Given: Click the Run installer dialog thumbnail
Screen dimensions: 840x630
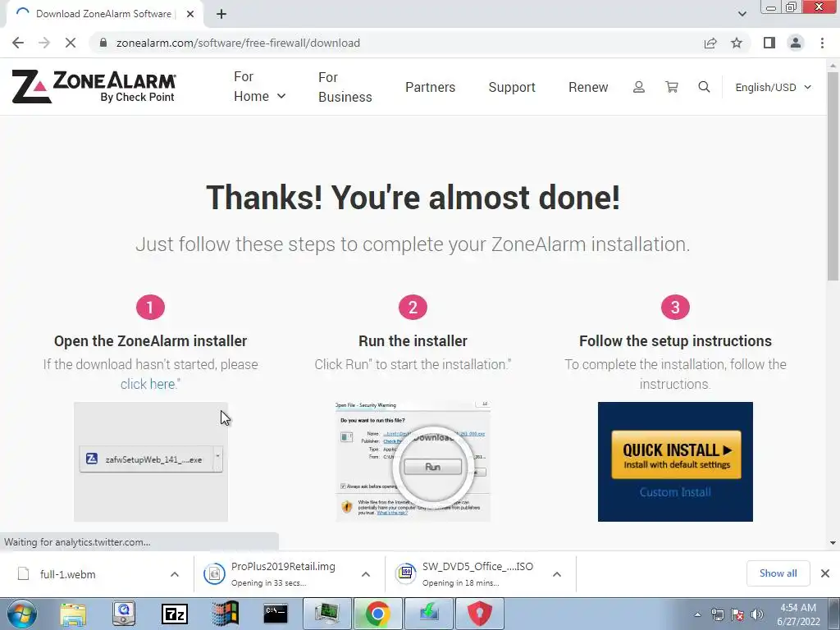Looking at the screenshot, I should click(x=413, y=462).
